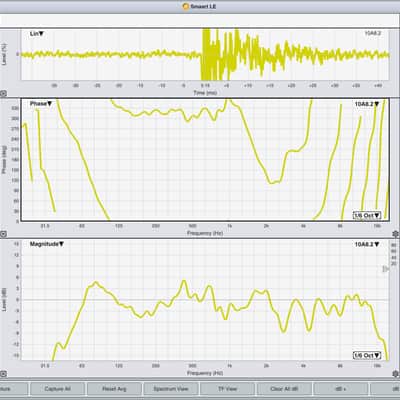Click the orange Smaart LE title icon
This screenshot has height=400, width=400.
(186, 6)
